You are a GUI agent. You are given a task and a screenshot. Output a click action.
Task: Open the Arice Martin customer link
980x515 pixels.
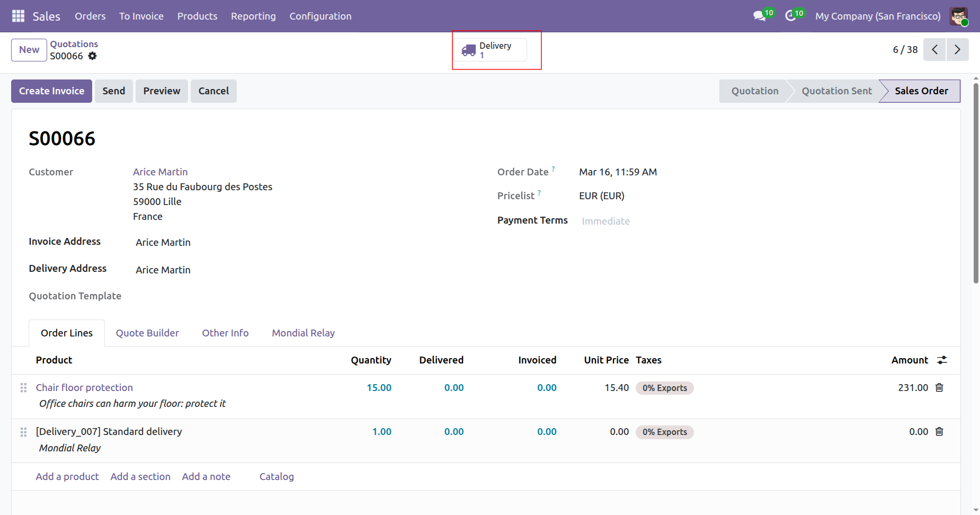click(x=160, y=172)
